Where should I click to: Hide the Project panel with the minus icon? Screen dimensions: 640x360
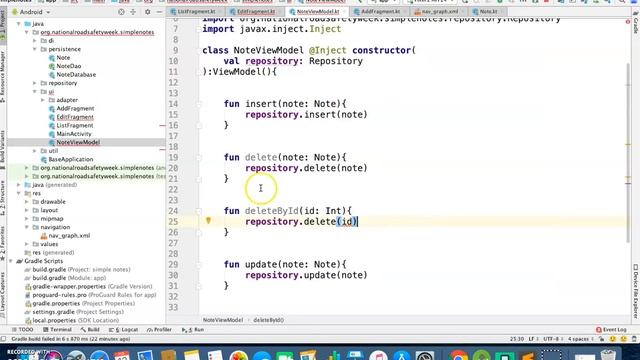click(x=159, y=12)
